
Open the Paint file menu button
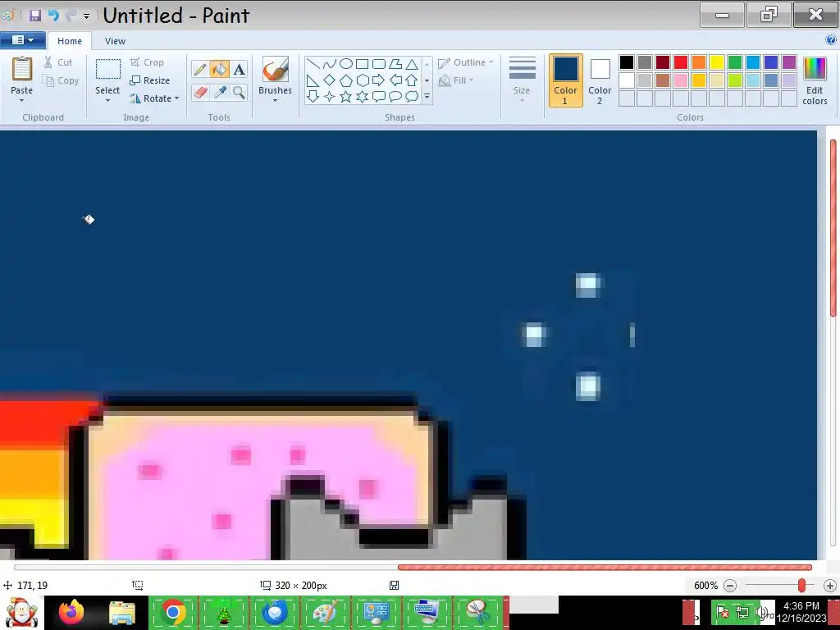click(22, 40)
